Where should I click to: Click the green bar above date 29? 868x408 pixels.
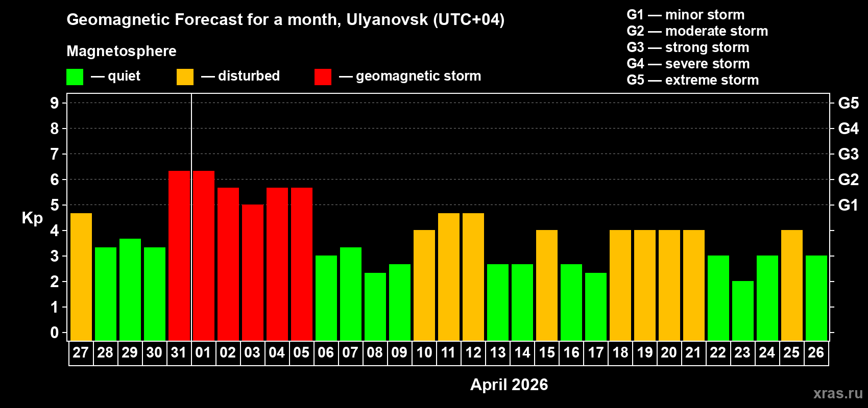click(x=130, y=290)
